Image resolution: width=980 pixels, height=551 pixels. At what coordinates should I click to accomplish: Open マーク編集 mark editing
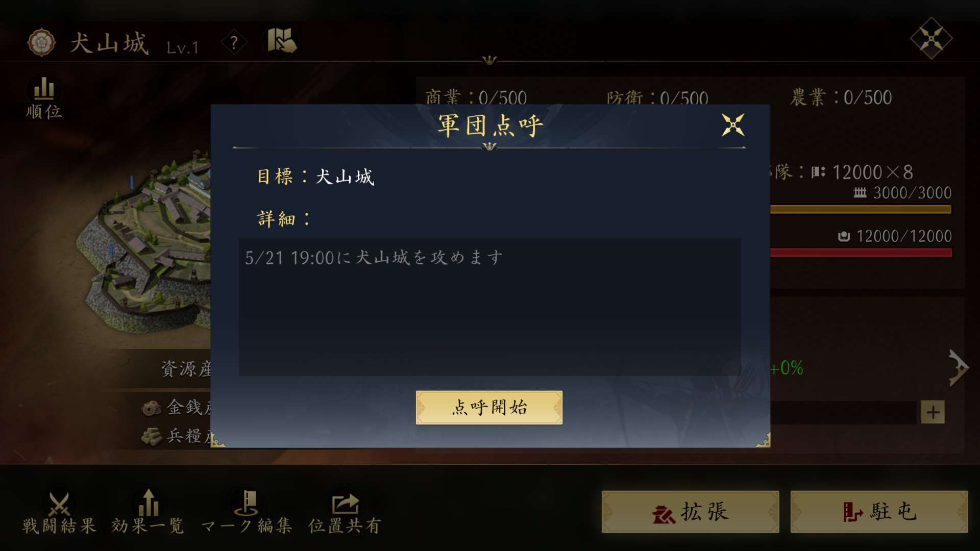246,511
